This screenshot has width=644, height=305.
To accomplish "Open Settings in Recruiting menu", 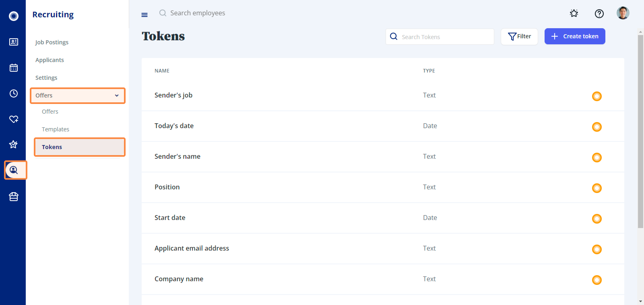I will [46, 78].
